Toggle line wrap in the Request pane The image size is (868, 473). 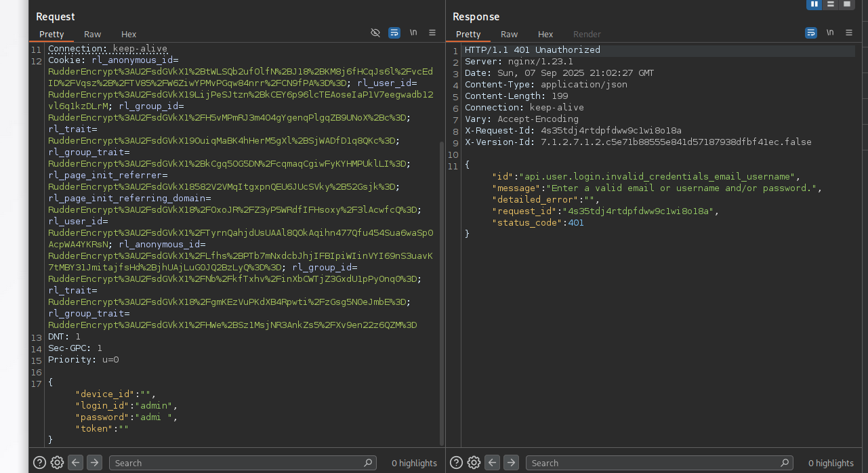pos(394,33)
